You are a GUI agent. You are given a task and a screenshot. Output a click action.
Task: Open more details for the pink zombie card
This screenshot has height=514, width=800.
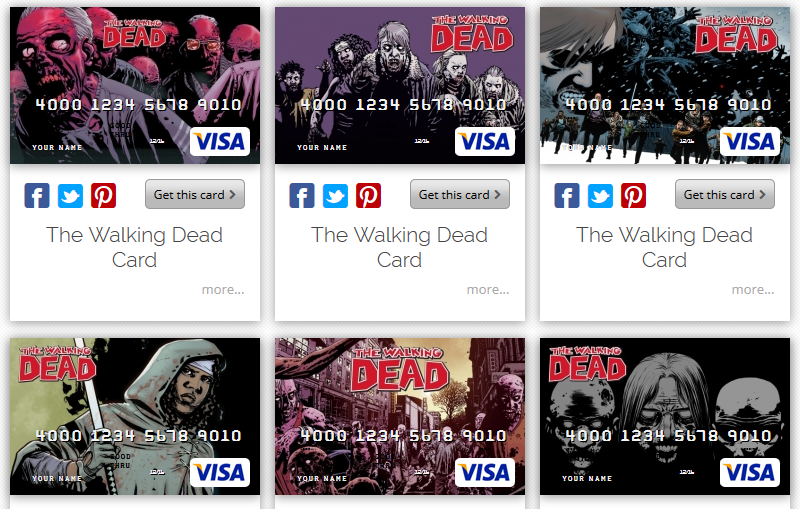coord(223,289)
